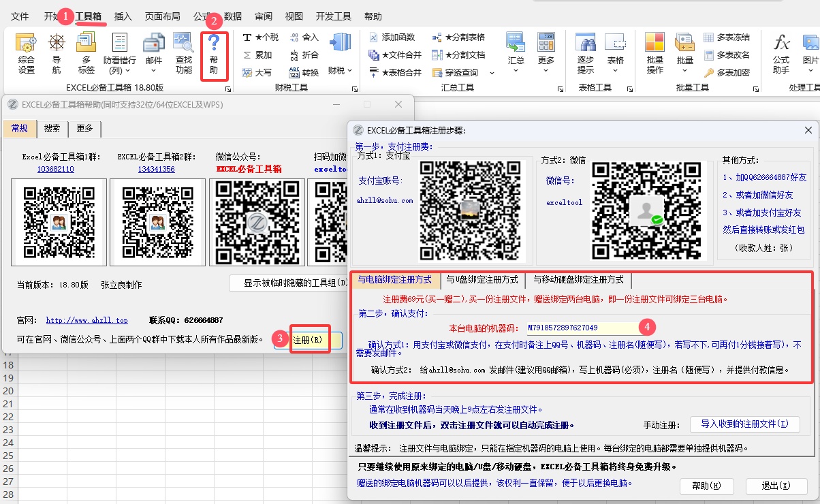Image resolution: width=820 pixels, height=504 pixels.
Task: Click 导入收到的注册文件 button
Action: click(x=744, y=424)
